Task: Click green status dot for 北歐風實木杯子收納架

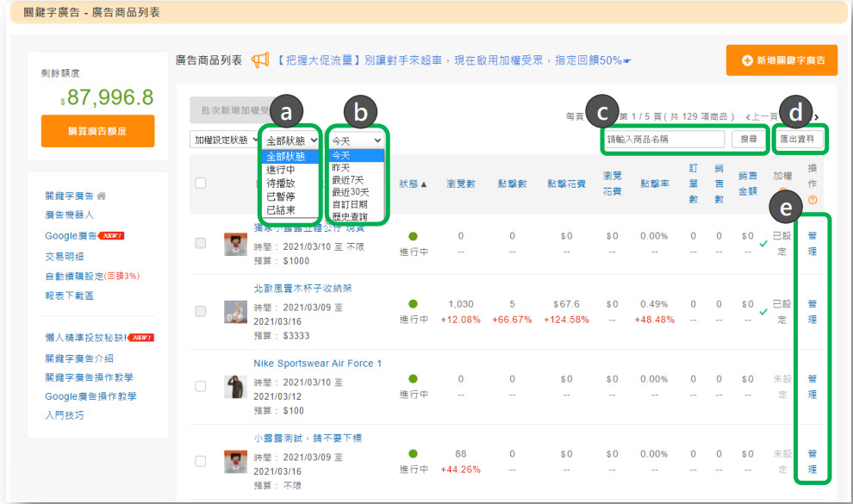Action: (x=413, y=304)
